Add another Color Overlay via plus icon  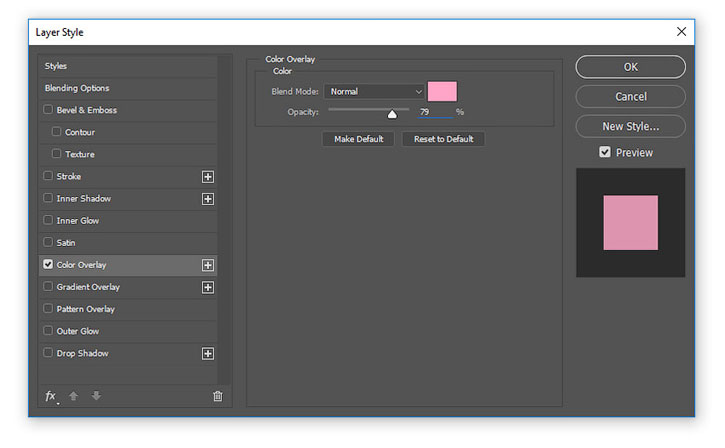point(208,265)
